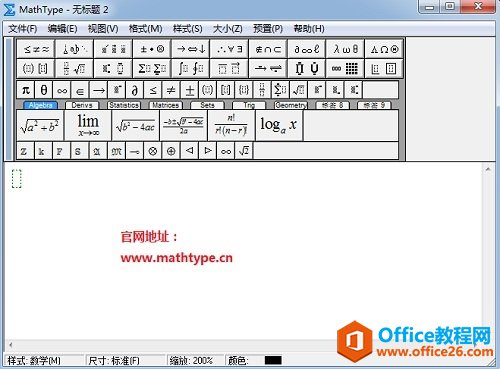Screen dimensions: 500x369
Task: Open the operator symbols palette (± • ⊗)
Action: [x=152, y=49]
